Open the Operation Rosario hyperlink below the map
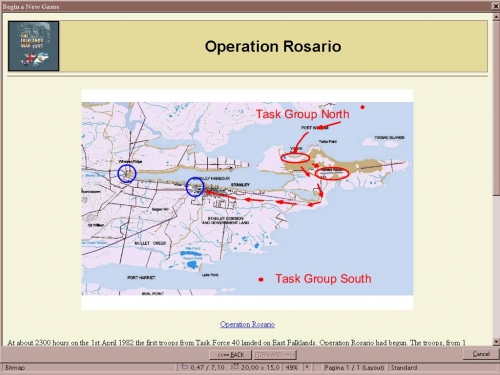 tap(247, 324)
